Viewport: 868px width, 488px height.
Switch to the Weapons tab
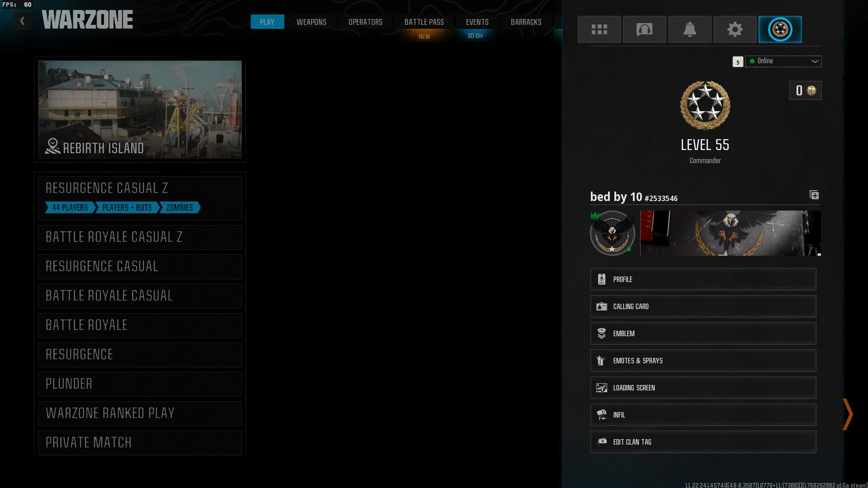click(311, 22)
